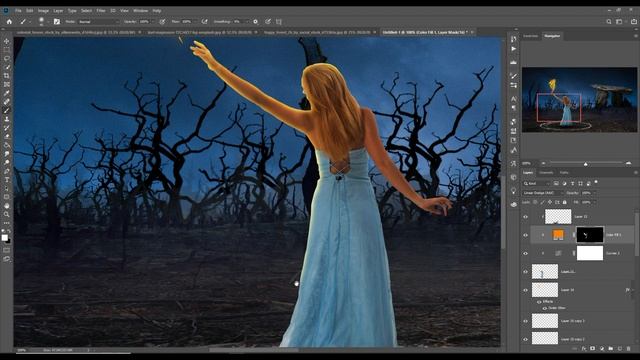Select the Move tool
640x360 pixels.
pyautogui.click(x=7, y=41)
